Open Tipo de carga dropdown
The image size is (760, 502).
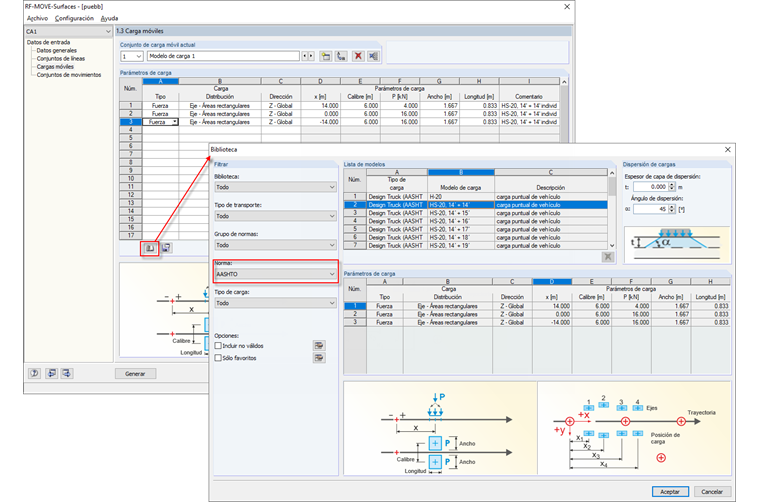(x=275, y=303)
